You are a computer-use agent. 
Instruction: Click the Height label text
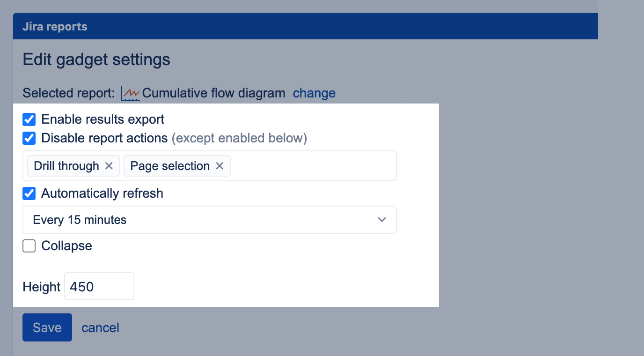pos(42,287)
